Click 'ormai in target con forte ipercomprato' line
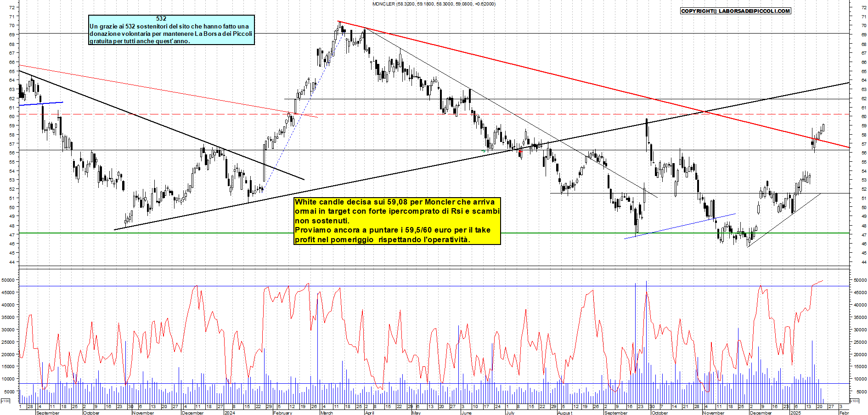The image size is (868, 415). (x=397, y=211)
